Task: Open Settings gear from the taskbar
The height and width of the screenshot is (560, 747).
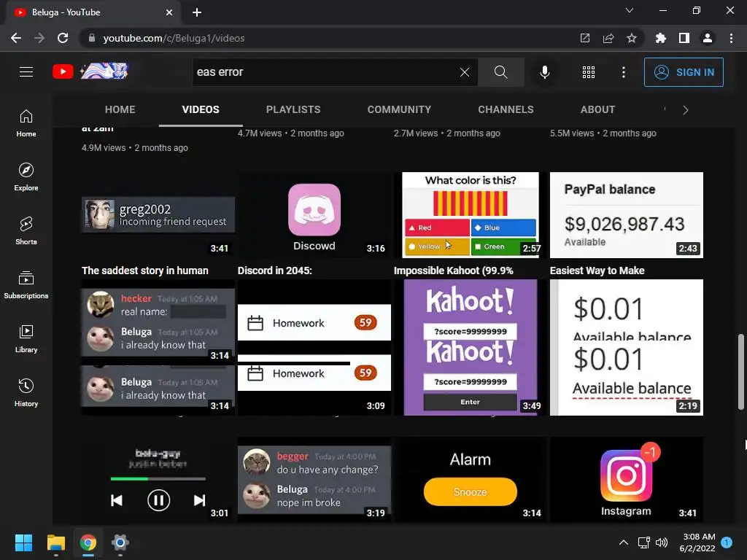Action: tap(120, 542)
